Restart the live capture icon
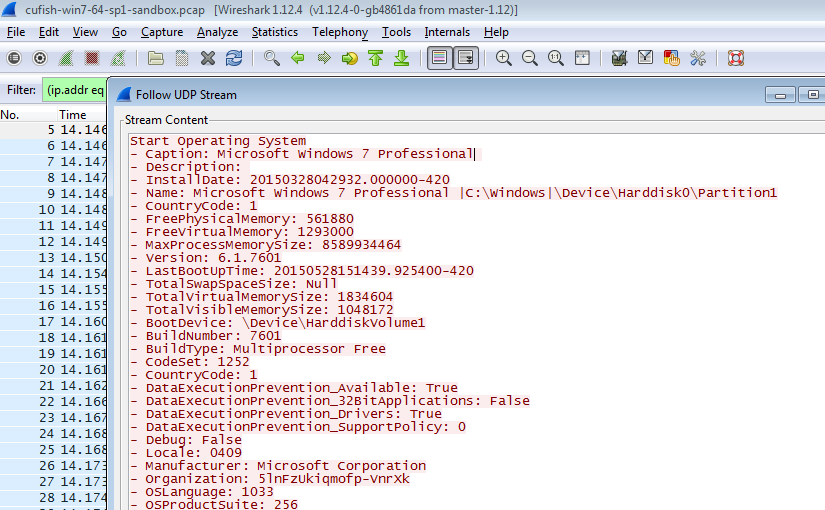Screen dimensions: 825x510 pos(118,58)
